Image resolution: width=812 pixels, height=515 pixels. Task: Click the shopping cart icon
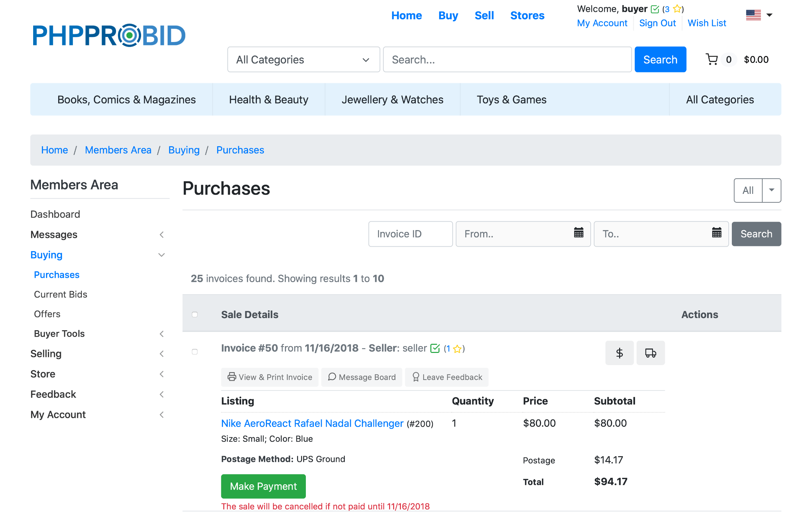click(712, 60)
